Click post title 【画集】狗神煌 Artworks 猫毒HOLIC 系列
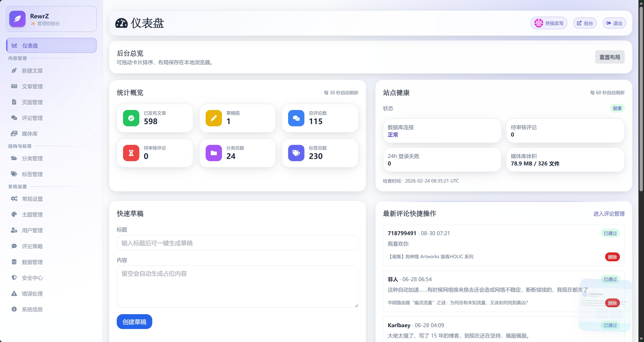Screen dimensions: 644x342 click(430, 256)
